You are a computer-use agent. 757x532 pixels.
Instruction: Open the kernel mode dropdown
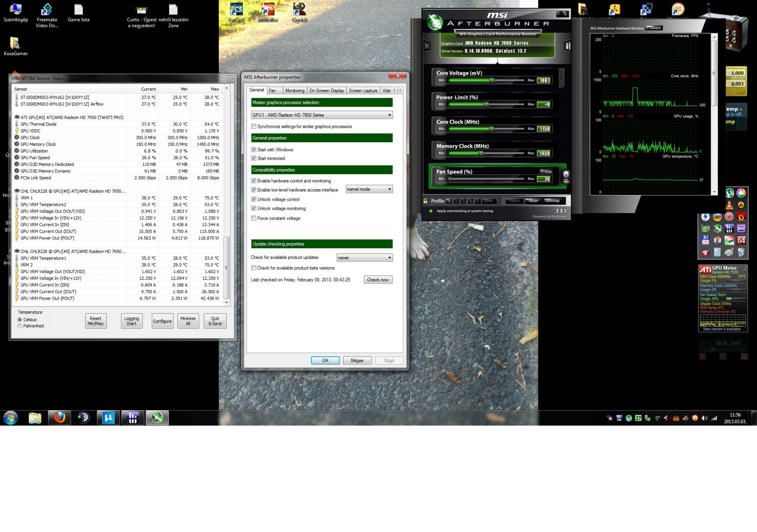pos(369,189)
